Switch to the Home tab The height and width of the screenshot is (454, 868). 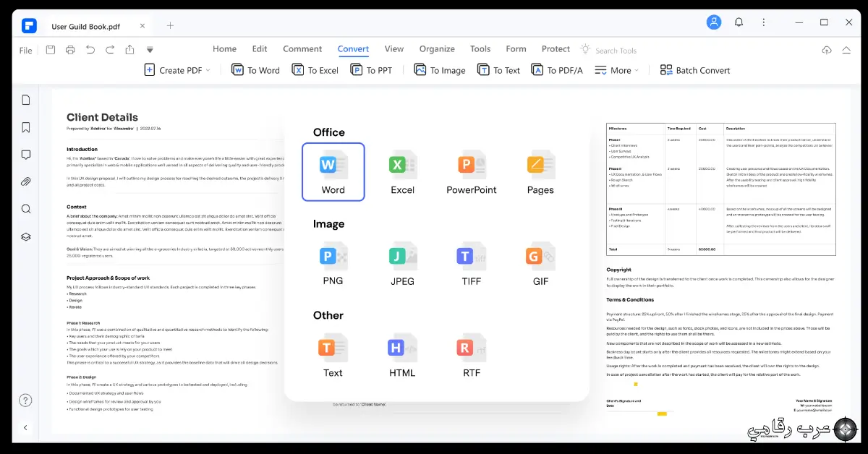click(x=224, y=49)
